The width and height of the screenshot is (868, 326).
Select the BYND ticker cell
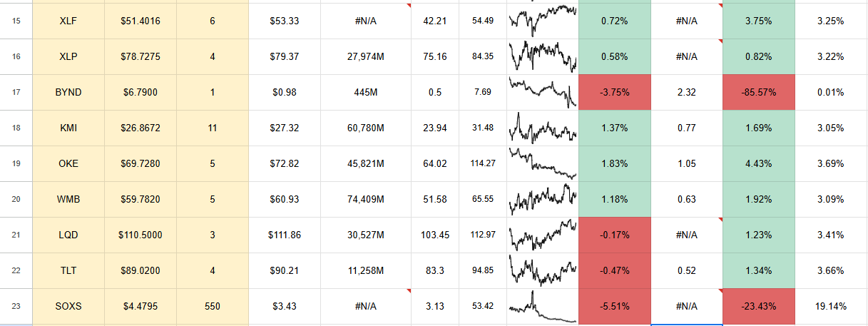click(x=68, y=92)
